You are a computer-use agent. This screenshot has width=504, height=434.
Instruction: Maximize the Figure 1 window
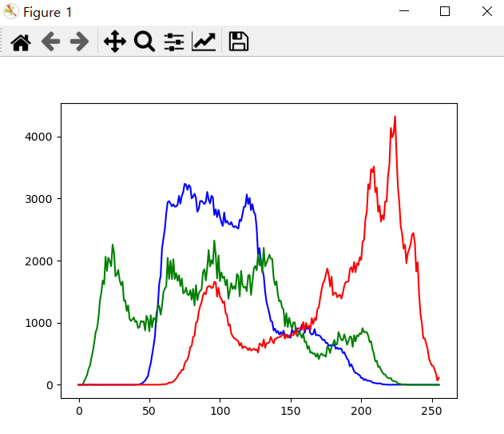coord(445,11)
